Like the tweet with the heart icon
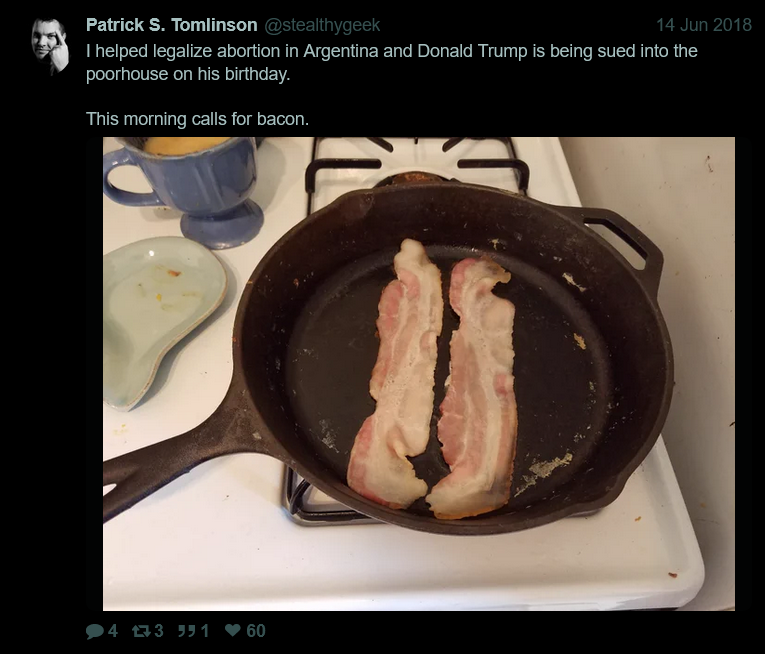The height and width of the screenshot is (654, 765). click(233, 631)
